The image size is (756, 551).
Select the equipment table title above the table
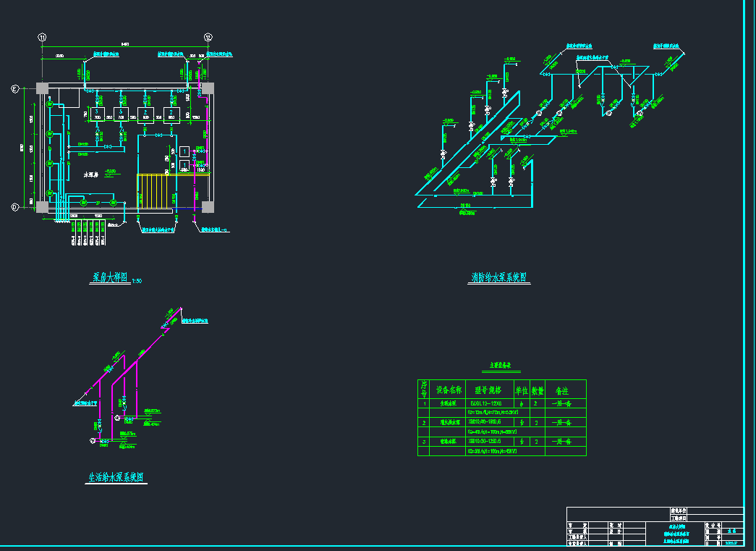point(501,367)
